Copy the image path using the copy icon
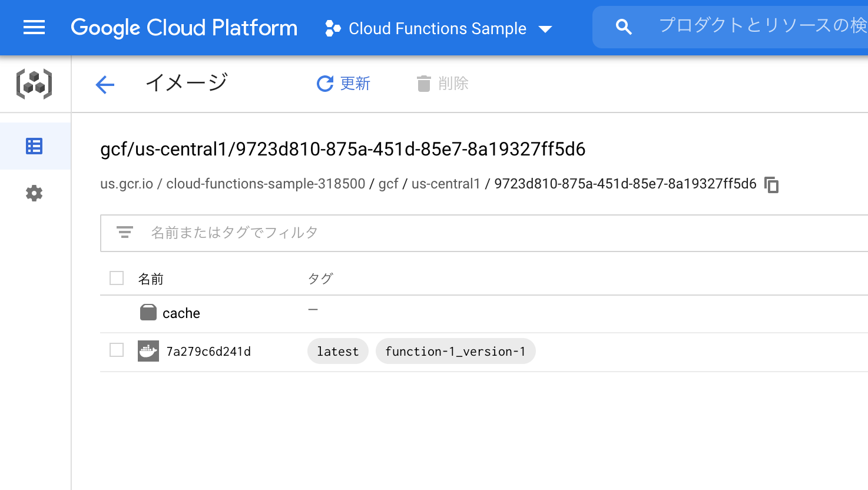 771,184
